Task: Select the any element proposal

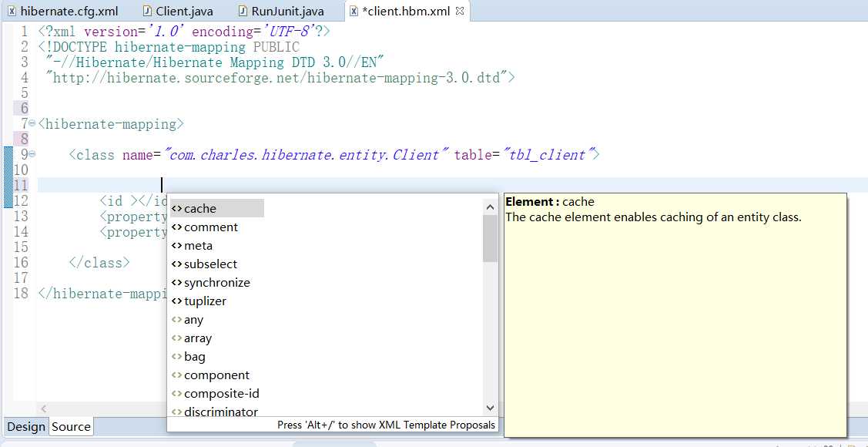Action: tap(194, 320)
